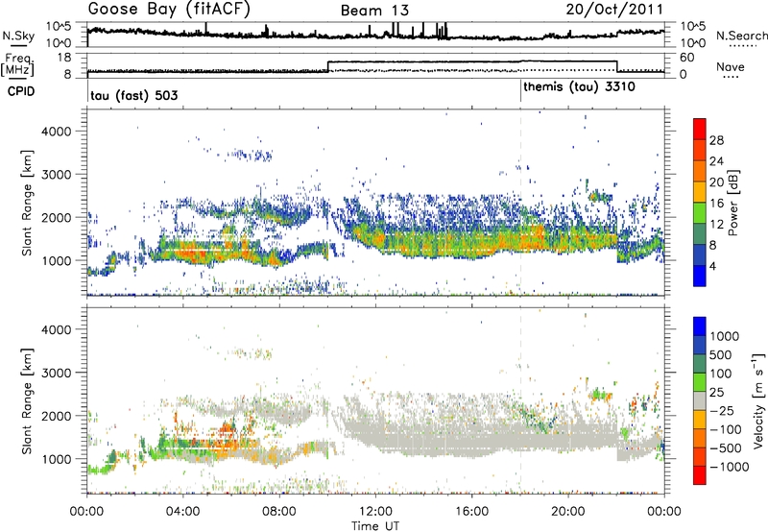Screen dimensions: 768x532
Task: Click 'Slant Range [km]' label of velocity plot
Action: pos(27,400)
